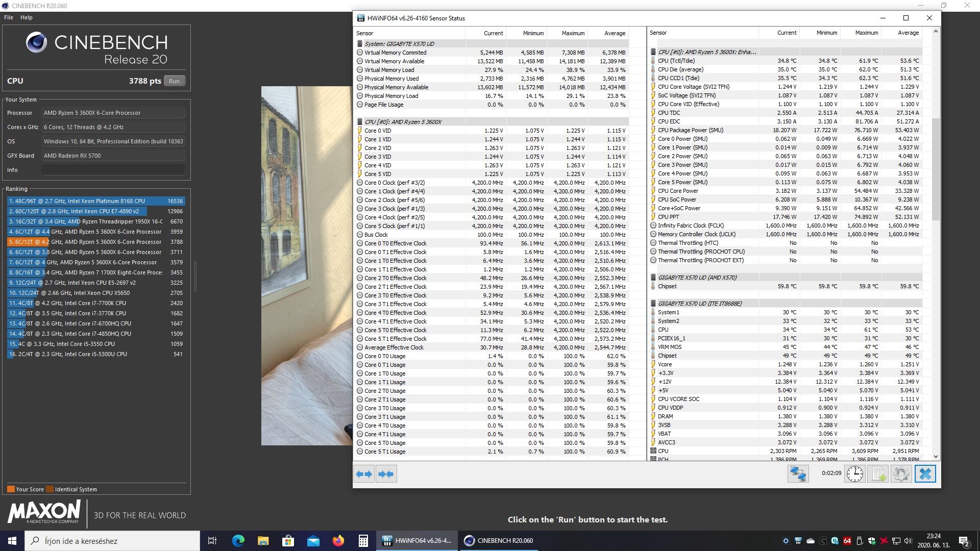Select the CPU fan RPM row
The width and height of the screenshot is (980, 551).
coord(786,451)
